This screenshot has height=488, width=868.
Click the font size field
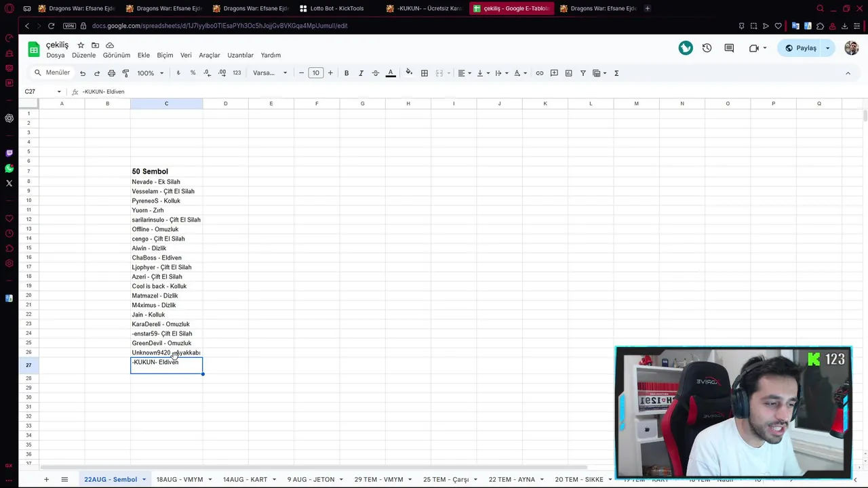[x=316, y=73]
